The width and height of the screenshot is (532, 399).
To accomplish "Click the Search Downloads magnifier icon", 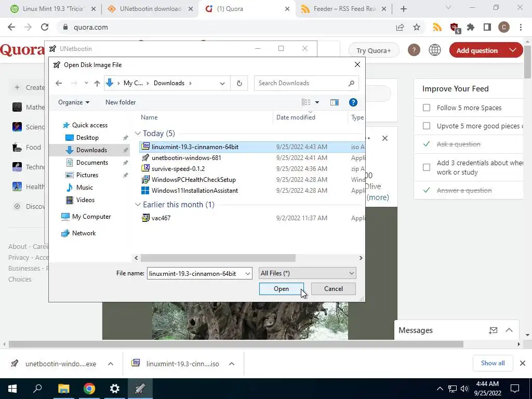I will point(351,83).
